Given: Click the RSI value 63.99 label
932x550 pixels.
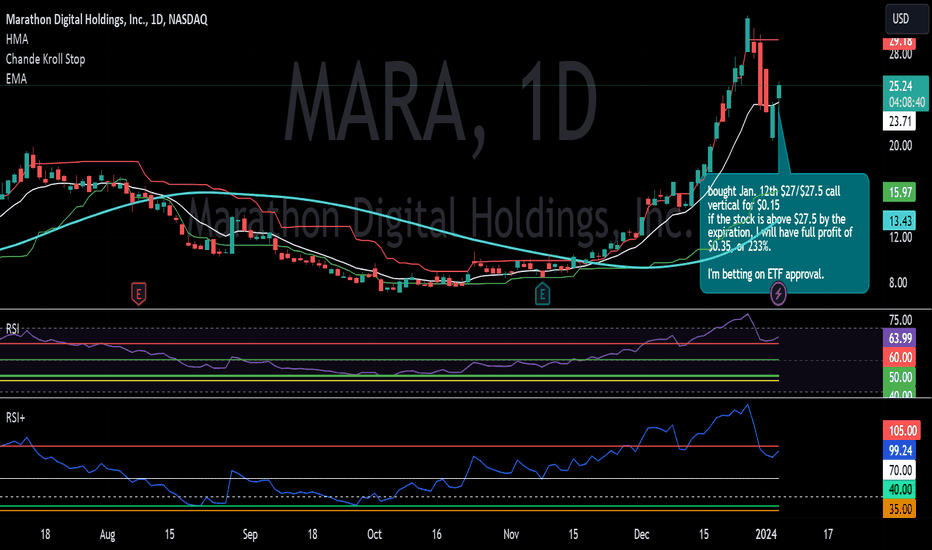Looking at the screenshot, I should [x=899, y=338].
